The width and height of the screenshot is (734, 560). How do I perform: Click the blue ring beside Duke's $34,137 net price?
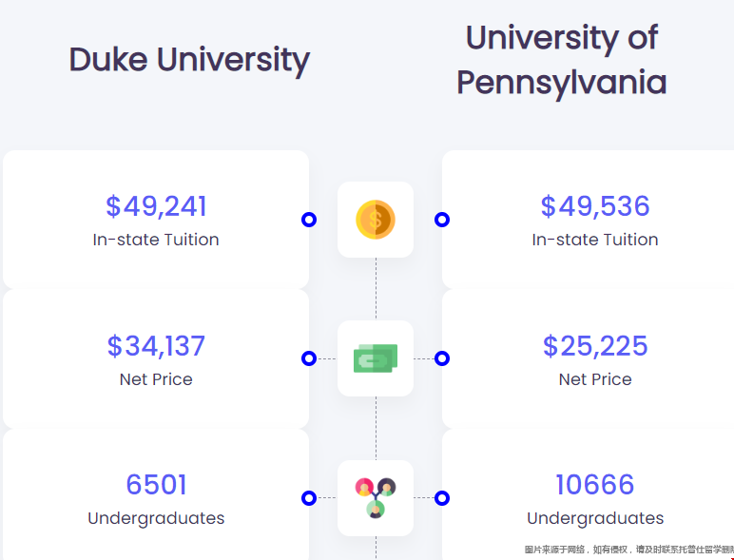[x=309, y=358]
